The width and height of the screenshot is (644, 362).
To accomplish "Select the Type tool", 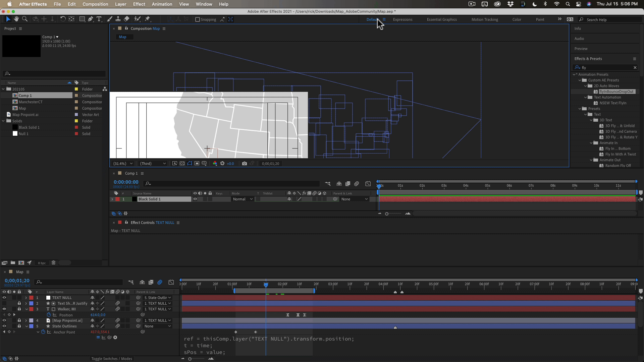I will [99, 19].
